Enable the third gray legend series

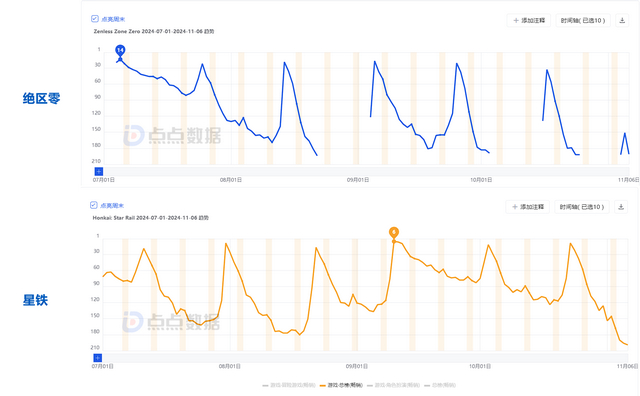pos(393,385)
